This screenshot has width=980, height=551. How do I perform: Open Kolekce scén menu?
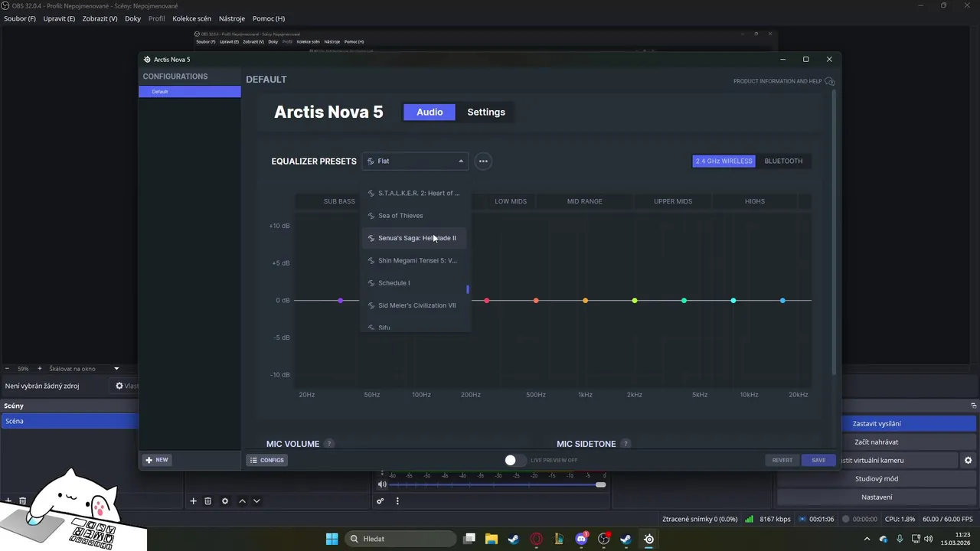click(191, 18)
